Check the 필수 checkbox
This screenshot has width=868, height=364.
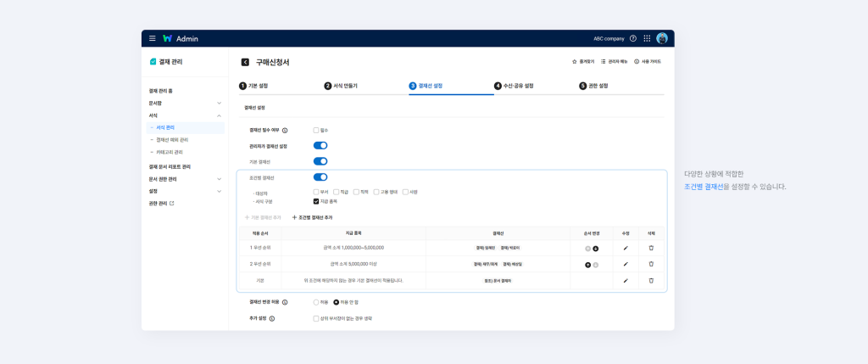pyautogui.click(x=316, y=130)
